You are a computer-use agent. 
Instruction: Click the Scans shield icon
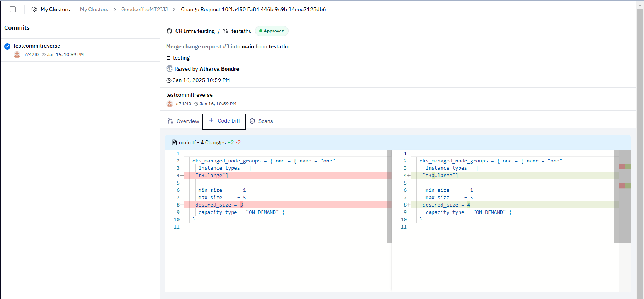(252, 121)
